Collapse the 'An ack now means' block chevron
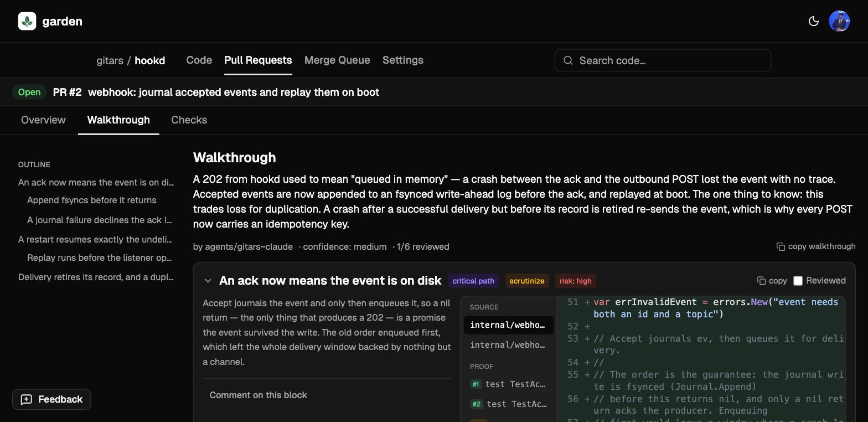 click(208, 281)
